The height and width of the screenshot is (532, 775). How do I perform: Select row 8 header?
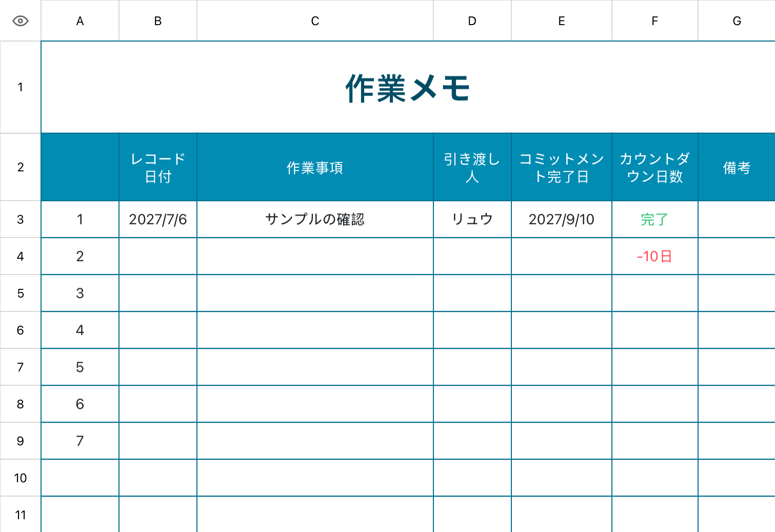pyautogui.click(x=21, y=404)
